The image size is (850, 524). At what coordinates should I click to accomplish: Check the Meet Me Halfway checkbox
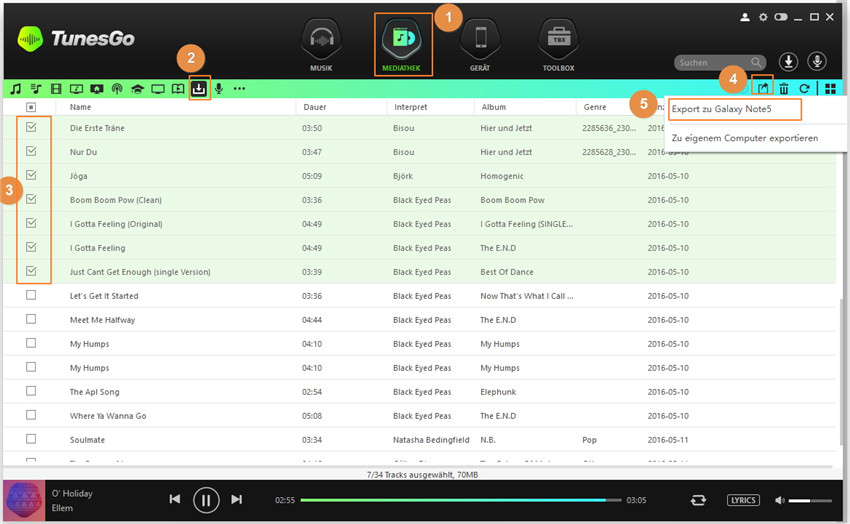click(x=31, y=319)
